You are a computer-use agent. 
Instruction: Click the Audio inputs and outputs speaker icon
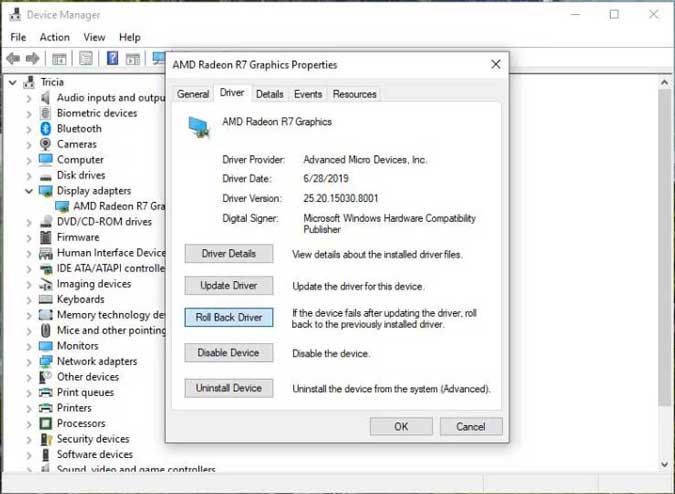[45, 98]
